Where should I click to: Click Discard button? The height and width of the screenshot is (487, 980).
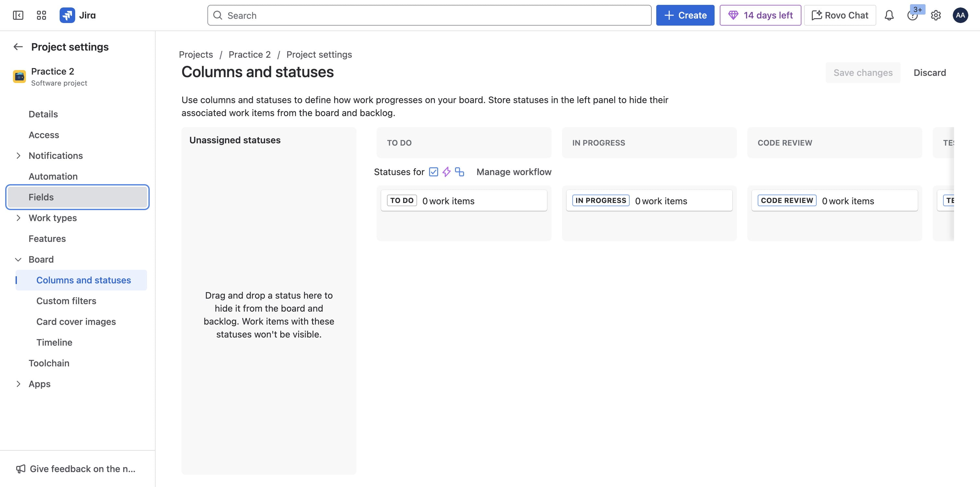pos(930,73)
